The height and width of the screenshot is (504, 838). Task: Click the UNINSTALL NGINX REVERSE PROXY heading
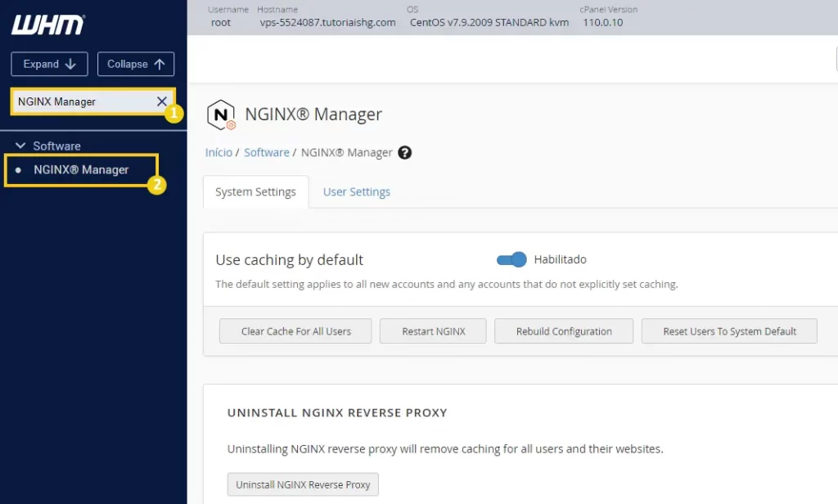pyautogui.click(x=337, y=412)
